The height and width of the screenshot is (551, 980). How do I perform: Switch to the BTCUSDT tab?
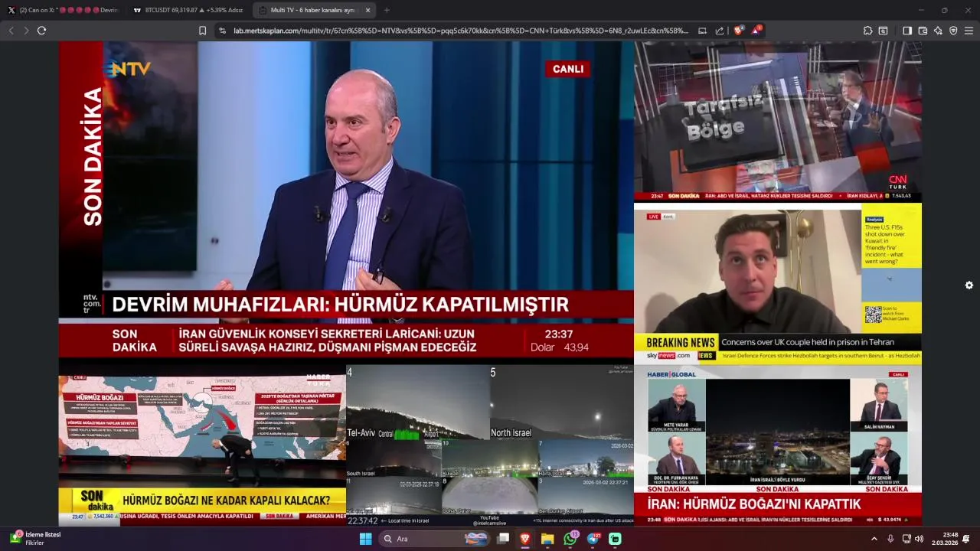click(187, 10)
